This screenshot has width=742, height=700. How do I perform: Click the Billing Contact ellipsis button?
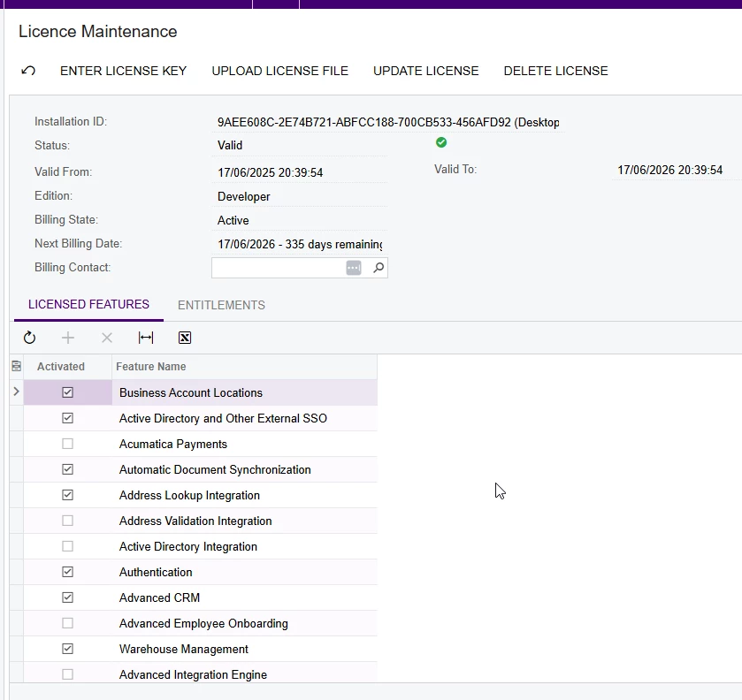pyautogui.click(x=354, y=268)
